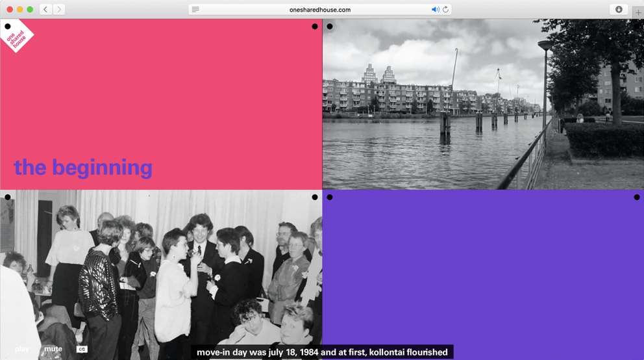This screenshot has width=644, height=360.
Task: Enter full screen with green button
Action: click(30, 10)
